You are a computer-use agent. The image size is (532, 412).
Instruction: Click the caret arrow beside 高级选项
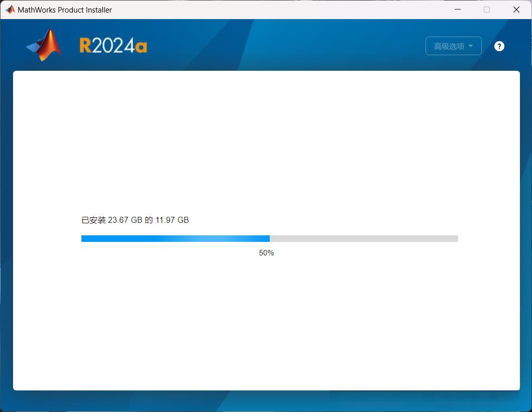tap(471, 46)
